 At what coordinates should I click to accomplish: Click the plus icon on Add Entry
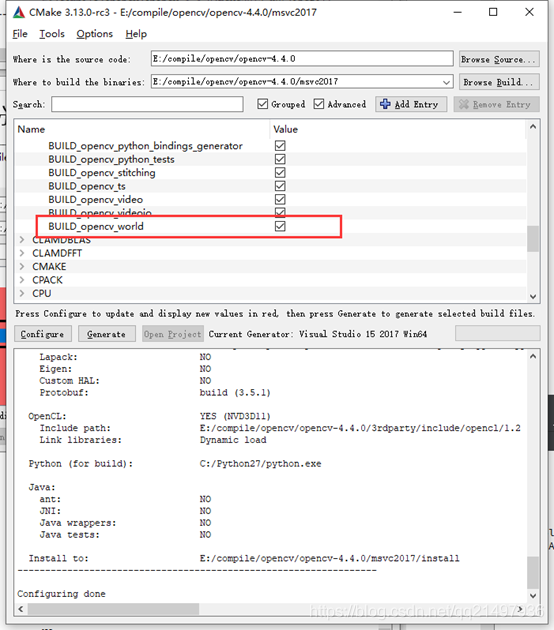click(385, 104)
